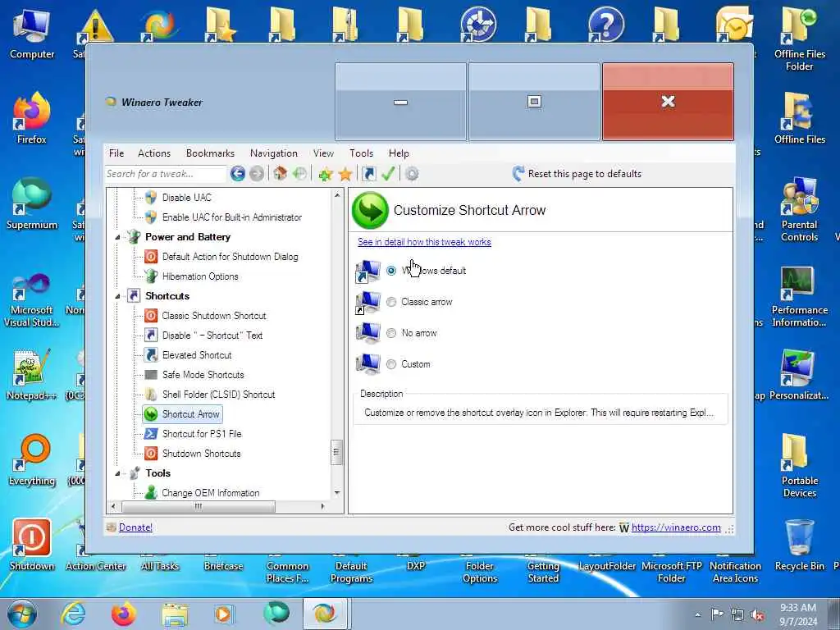The image size is (840, 630).
Task: Select the Disable UAC tree item
Action: coord(187,197)
